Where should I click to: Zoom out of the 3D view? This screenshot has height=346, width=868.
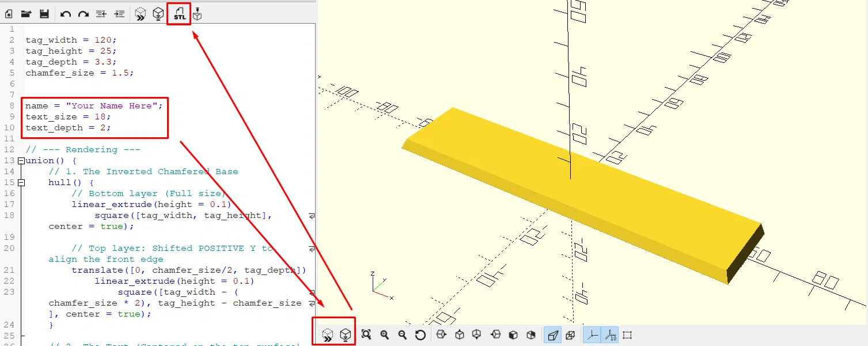(402, 335)
